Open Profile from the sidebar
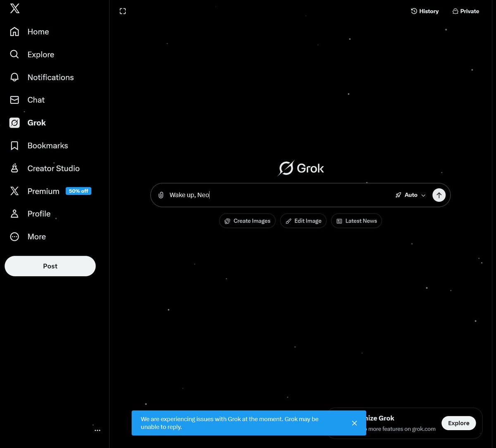 coord(30,214)
